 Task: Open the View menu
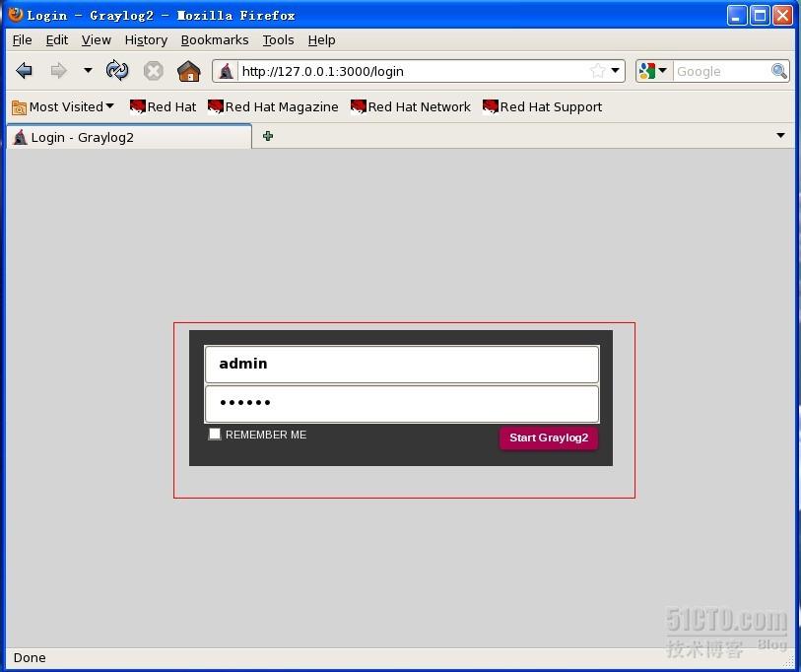(96, 39)
